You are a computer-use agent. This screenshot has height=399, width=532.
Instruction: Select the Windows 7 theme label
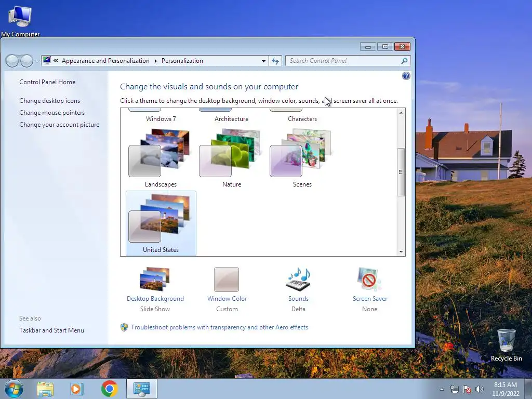tap(161, 119)
